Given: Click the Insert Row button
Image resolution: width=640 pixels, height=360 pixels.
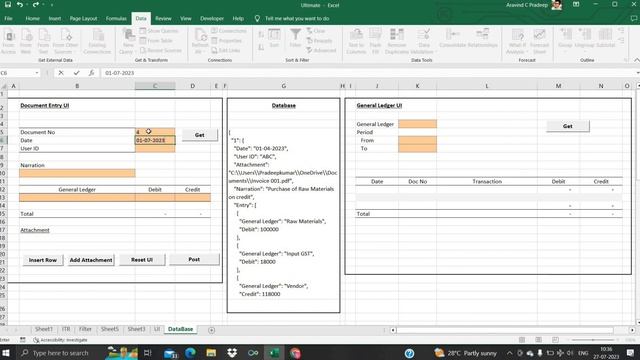Looking at the screenshot, I should click(42, 260).
